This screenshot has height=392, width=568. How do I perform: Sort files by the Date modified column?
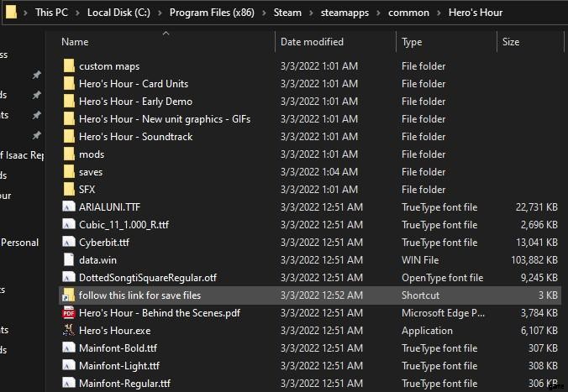[x=311, y=42]
